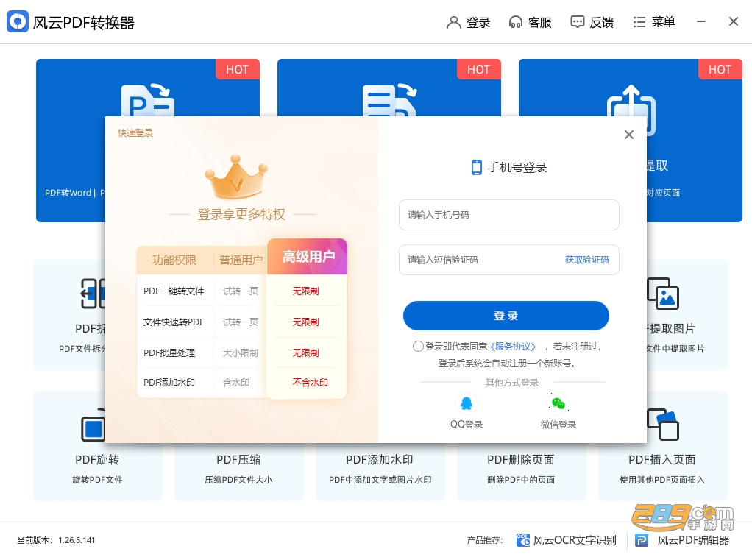This screenshot has width=752, height=560.
Task: Click the 手机号登录 phone icon
Action: click(x=476, y=167)
